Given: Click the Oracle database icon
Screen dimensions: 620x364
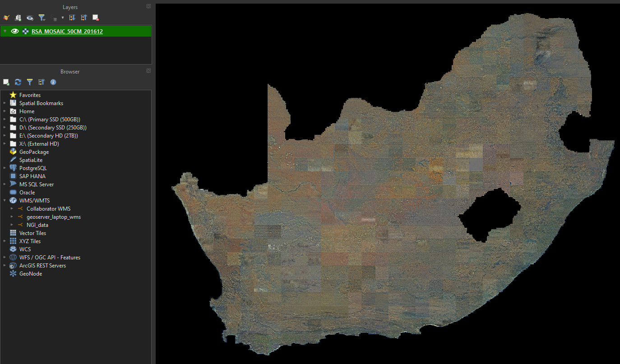Looking at the screenshot, I should (13, 193).
